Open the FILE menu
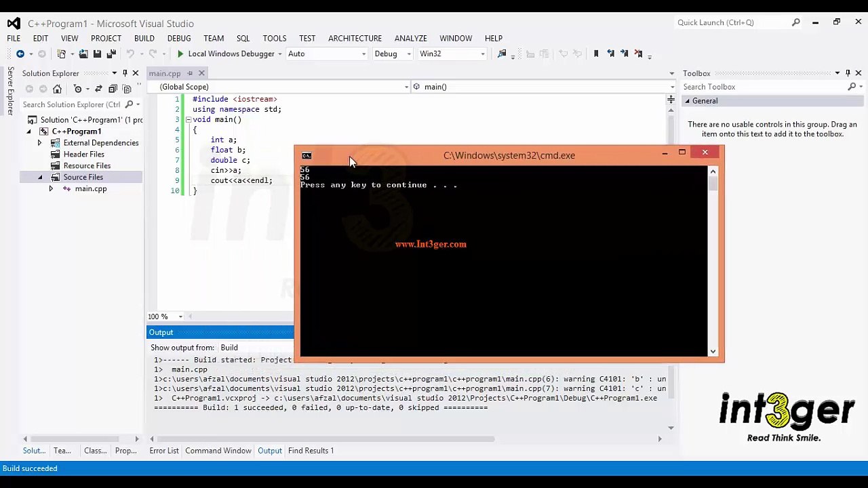This screenshot has width=868, height=488. [x=14, y=39]
